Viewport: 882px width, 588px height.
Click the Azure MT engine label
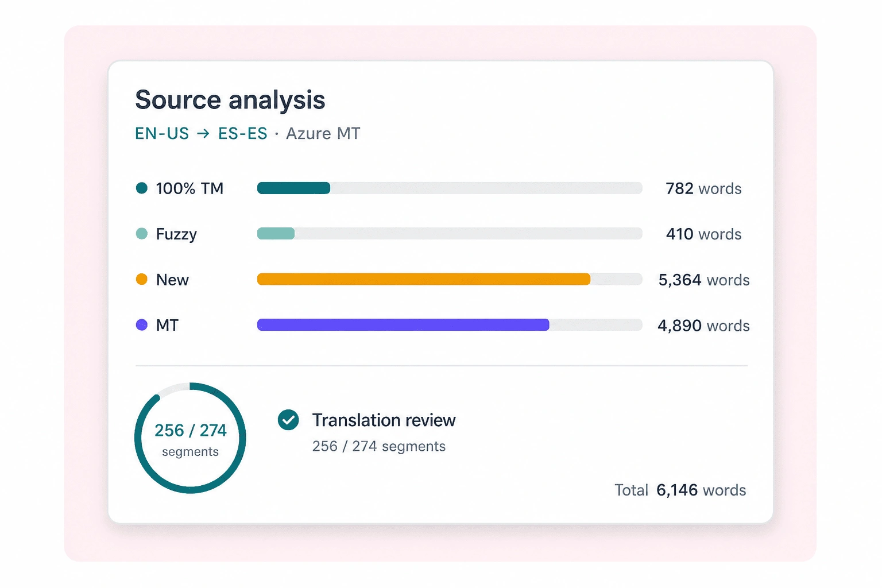(x=323, y=134)
